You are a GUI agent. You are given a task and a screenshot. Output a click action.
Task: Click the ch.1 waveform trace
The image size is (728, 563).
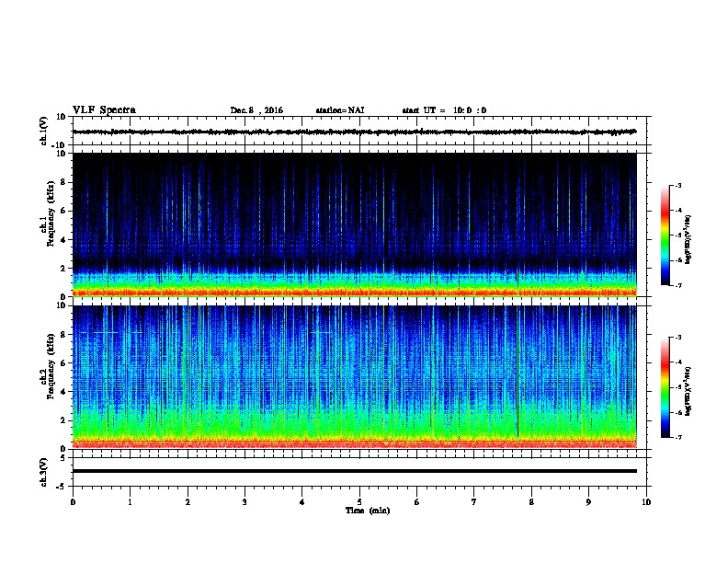(354, 132)
